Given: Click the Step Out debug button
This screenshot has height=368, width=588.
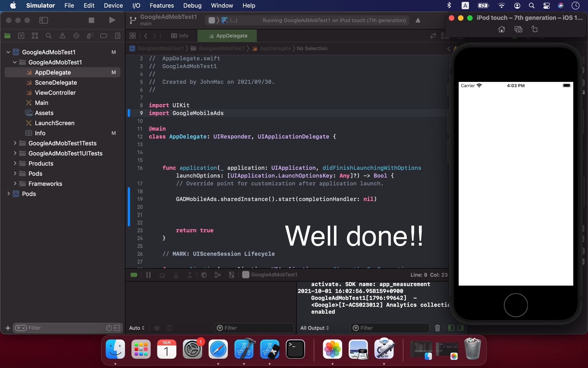Looking at the screenshot, I should pos(190,275).
